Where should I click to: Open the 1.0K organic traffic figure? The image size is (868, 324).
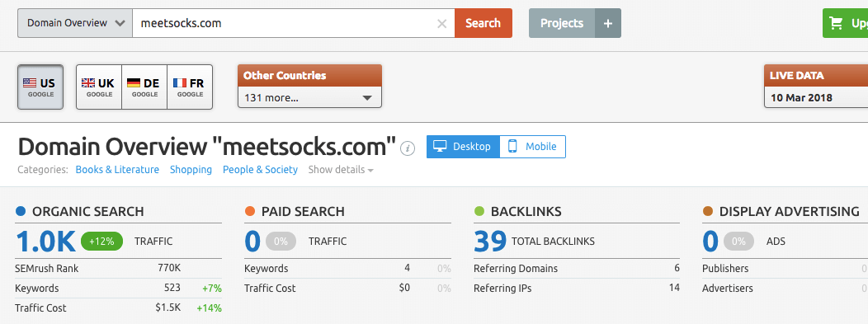tap(45, 241)
